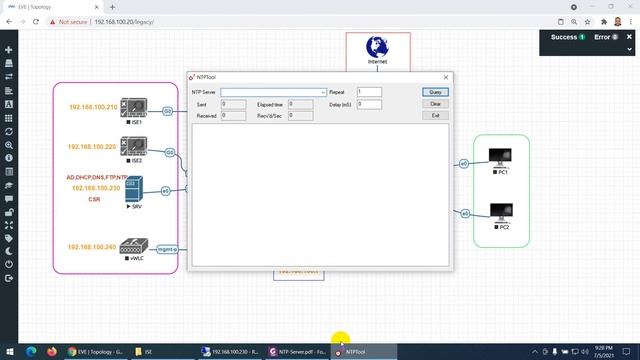Image resolution: width=640 pixels, height=360 pixels.
Task: Click the tag icon in sidebar
Action: click(x=9, y=238)
